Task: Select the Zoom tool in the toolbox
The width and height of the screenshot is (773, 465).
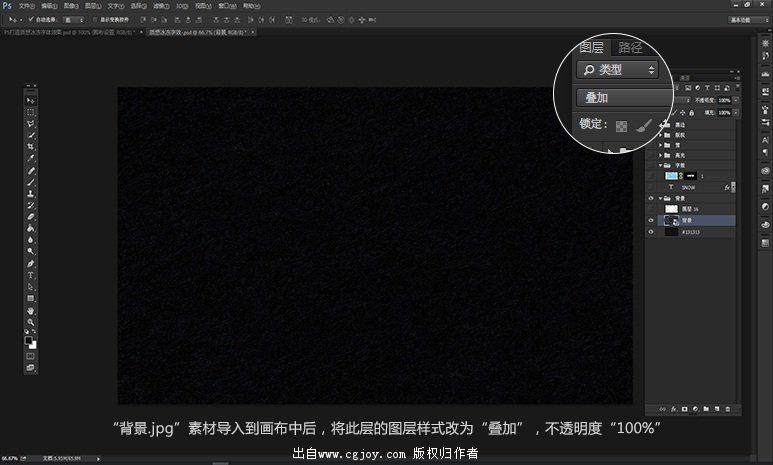Action: 31,322
